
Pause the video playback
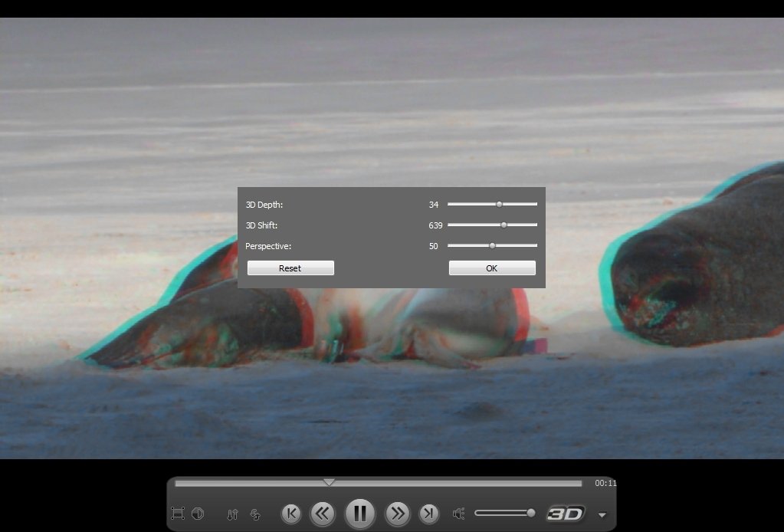[360, 514]
